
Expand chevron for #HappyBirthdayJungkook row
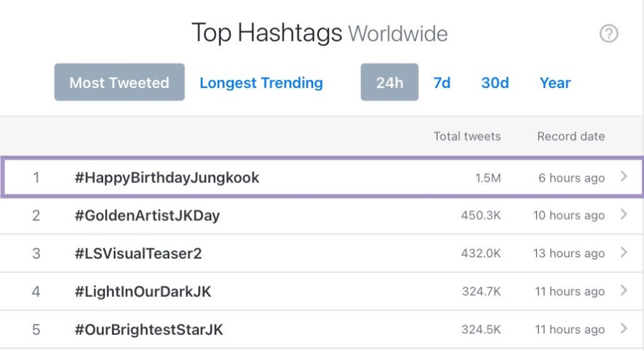point(624,177)
